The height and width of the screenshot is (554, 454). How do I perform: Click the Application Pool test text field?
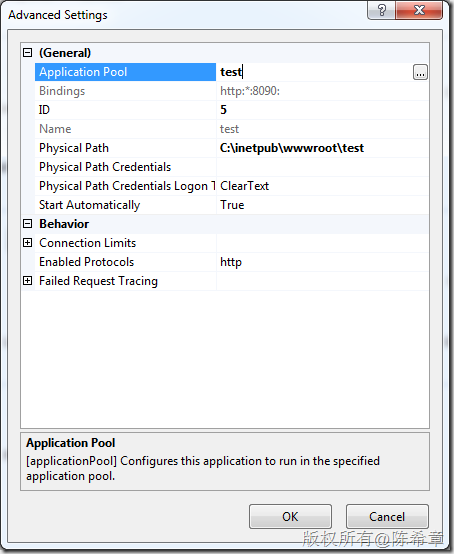pos(314,72)
